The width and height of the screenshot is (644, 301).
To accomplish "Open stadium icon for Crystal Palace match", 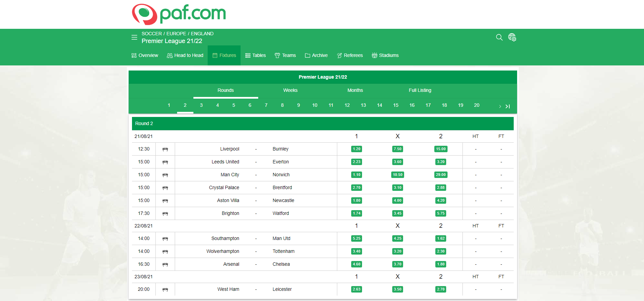I will pyautogui.click(x=165, y=188).
